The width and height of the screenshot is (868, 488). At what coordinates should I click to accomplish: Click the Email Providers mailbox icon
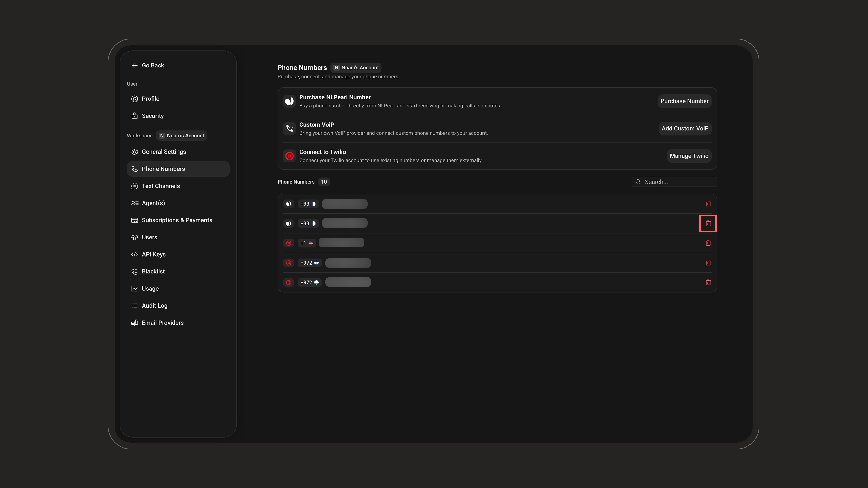click(x=134, y=323)
